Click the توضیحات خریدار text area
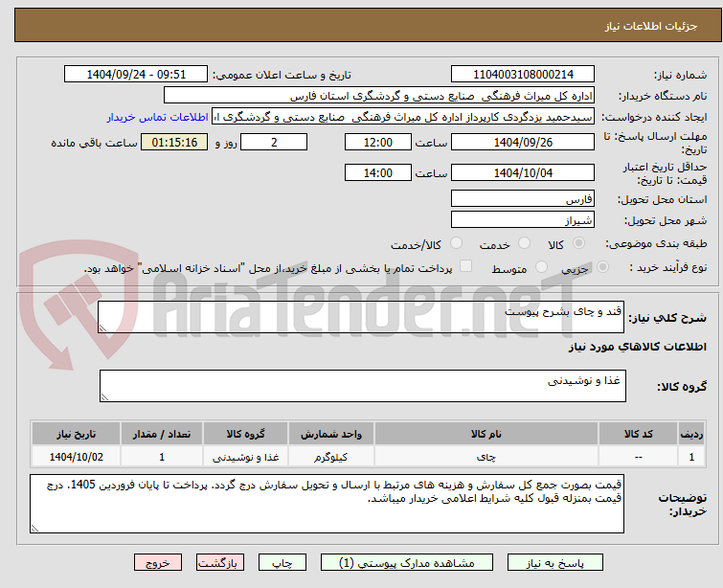This screenshot has height=588, width=723. [327, 504]
